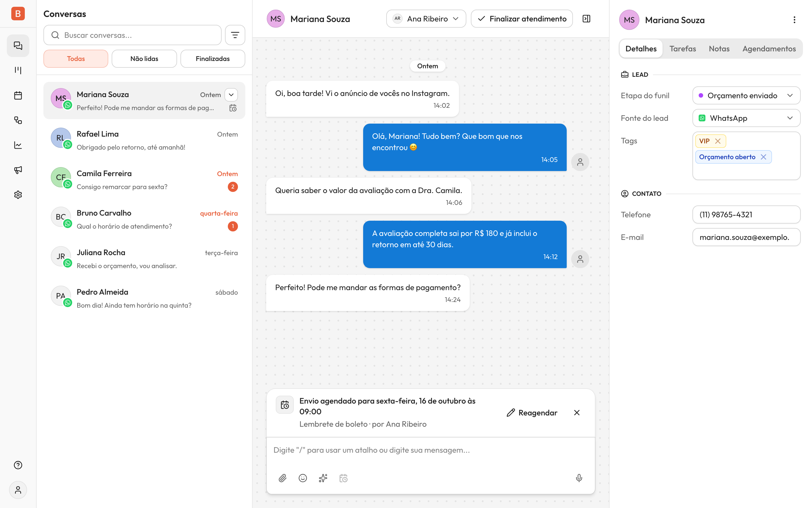Open the conversation filter icon
The height and width of the screenshot is (508, 812).
[x=235, y=35]
